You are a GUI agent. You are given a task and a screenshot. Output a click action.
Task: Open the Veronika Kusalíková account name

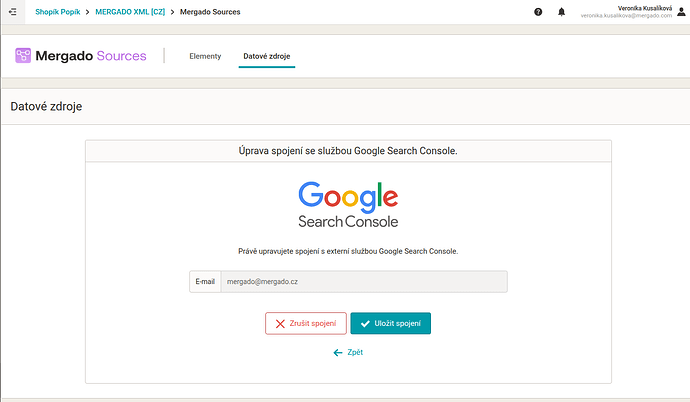point(645,8)
